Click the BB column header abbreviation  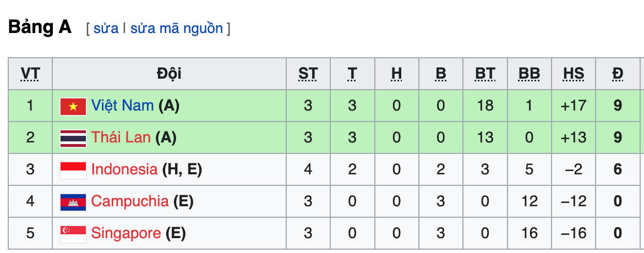coord(529,74)
